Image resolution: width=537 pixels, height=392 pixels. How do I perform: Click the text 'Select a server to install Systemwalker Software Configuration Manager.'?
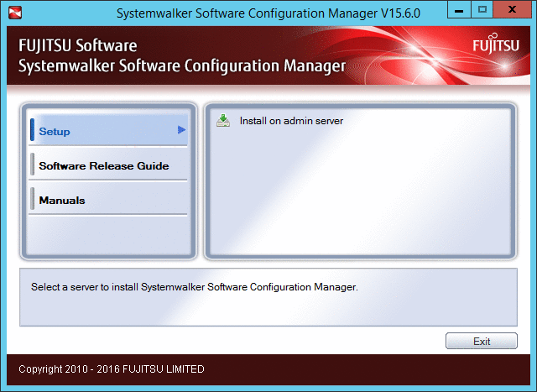pyautogui.click(x=195, y=287)
